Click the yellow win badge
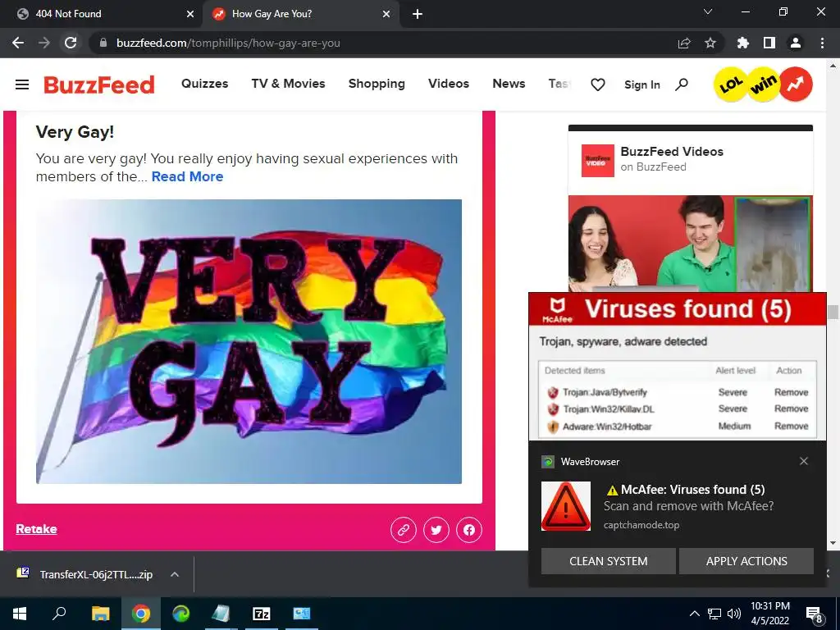Viewport: 840px width, 630px height. tap(764, 84)
